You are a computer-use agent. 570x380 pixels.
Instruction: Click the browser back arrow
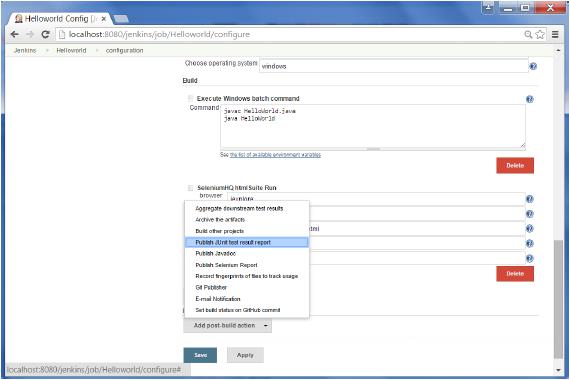pos(15,35)
